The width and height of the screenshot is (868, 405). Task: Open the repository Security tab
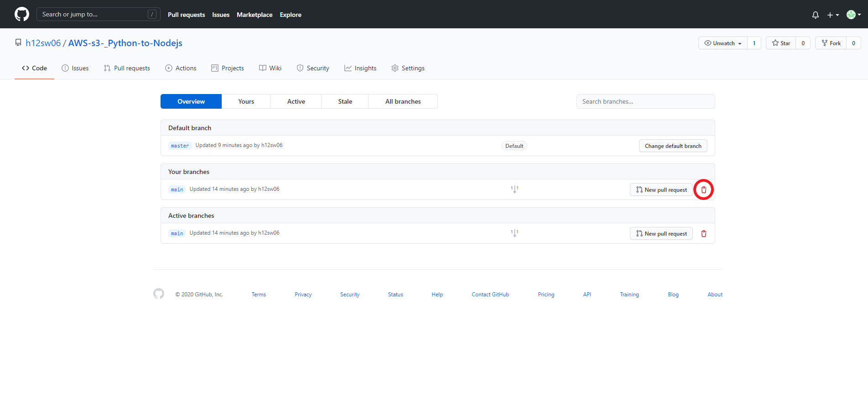pos(313,68)
